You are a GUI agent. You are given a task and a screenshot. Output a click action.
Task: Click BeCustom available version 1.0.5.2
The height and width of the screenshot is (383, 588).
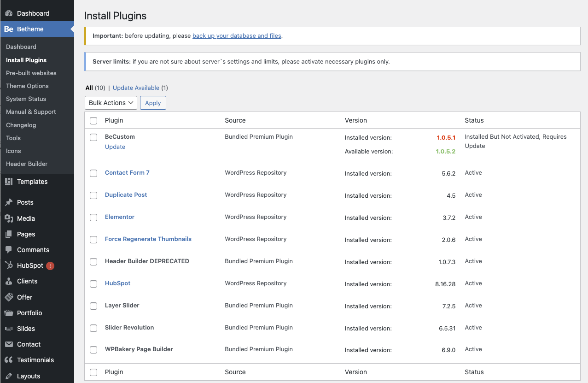point(446,151)
